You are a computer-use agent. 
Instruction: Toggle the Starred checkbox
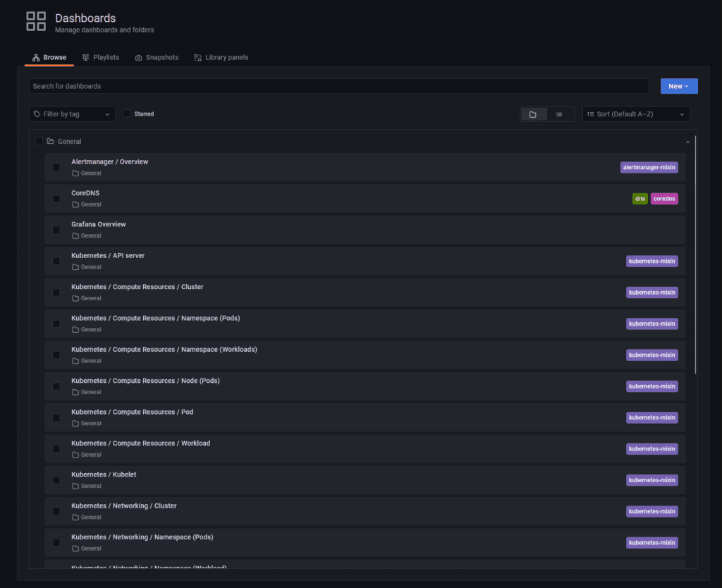[127, 114]
